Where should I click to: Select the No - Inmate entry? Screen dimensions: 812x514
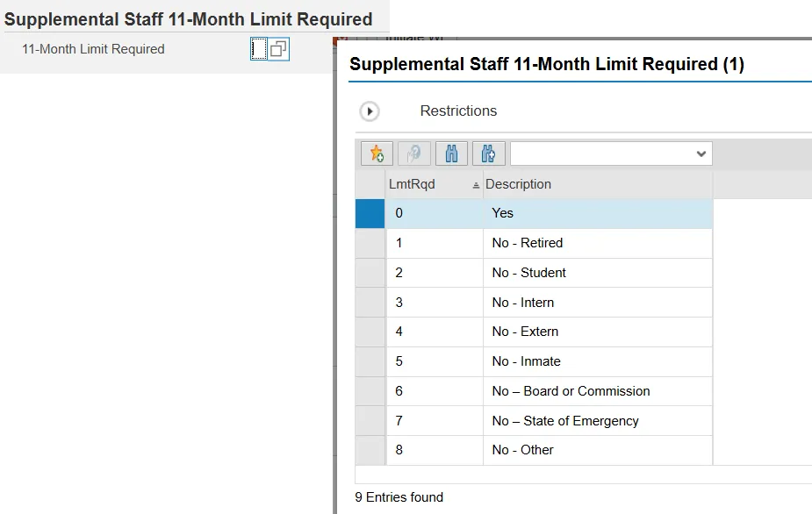[x=526, y=361]
